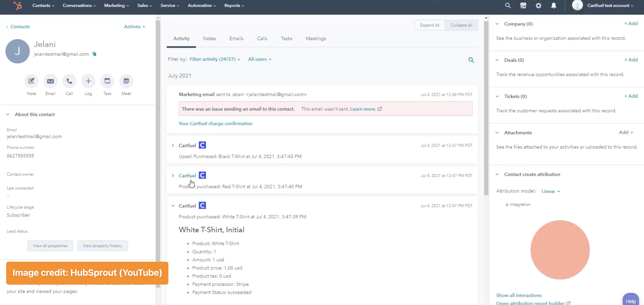This screenshot has width=644, height=305.
Task: Click external link icon next to Learn more
Action: [x=380, y=109]
